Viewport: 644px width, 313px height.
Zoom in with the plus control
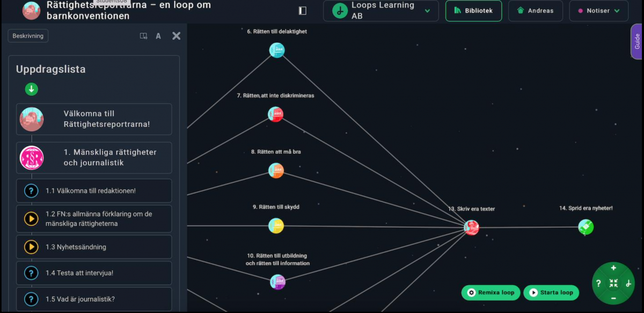pos(613,268)
